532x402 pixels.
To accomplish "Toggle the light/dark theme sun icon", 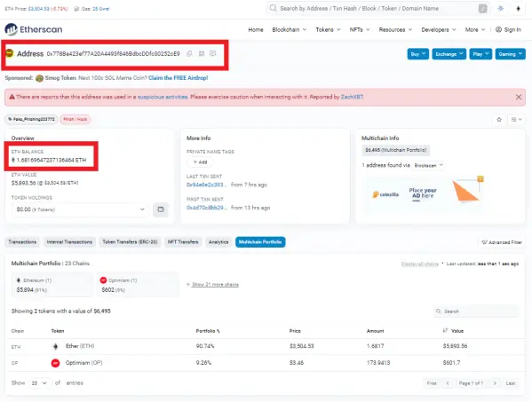I will coord(500,9).
